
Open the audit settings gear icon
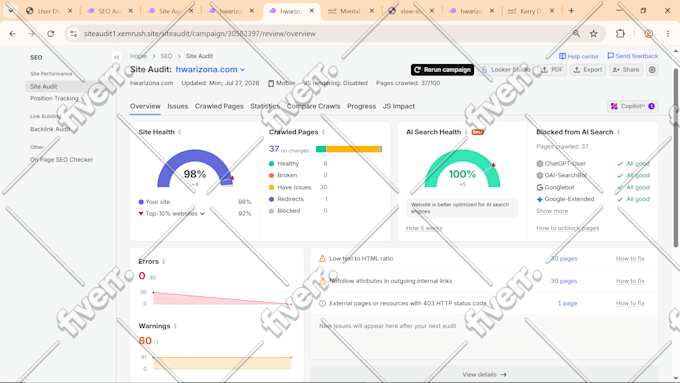click(652, 69)
